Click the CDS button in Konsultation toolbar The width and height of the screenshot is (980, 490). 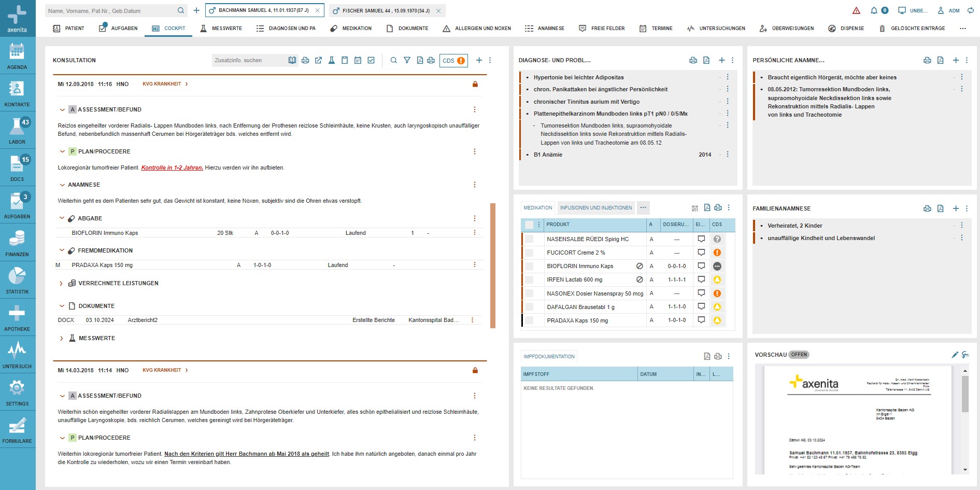coord(453,61)
